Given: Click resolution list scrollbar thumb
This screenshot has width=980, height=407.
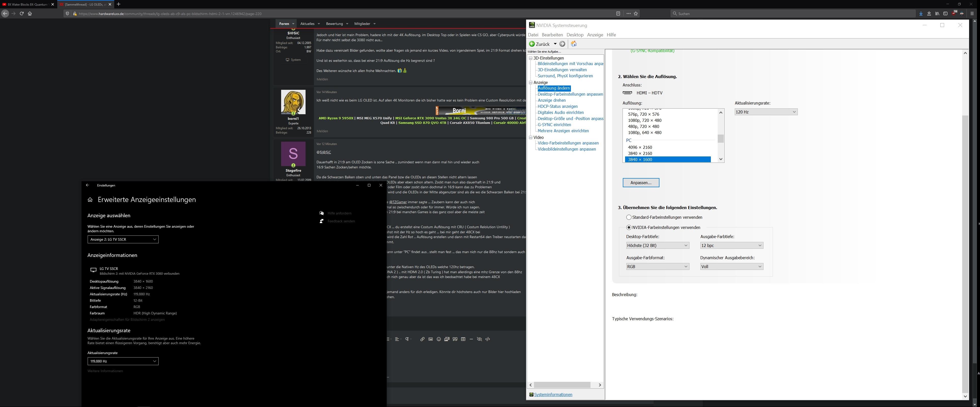Looking at the screenshot, I should (720, 138).
